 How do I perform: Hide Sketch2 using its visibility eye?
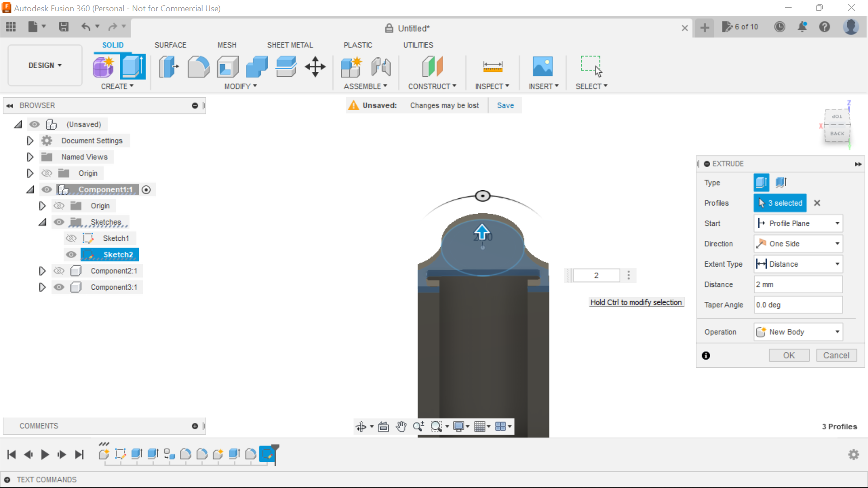click(x=71, y=254)
